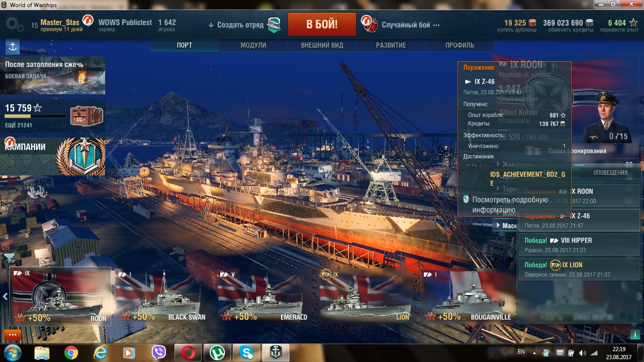
Task: Open Skype from taskbar
Action: click(247, 353)
